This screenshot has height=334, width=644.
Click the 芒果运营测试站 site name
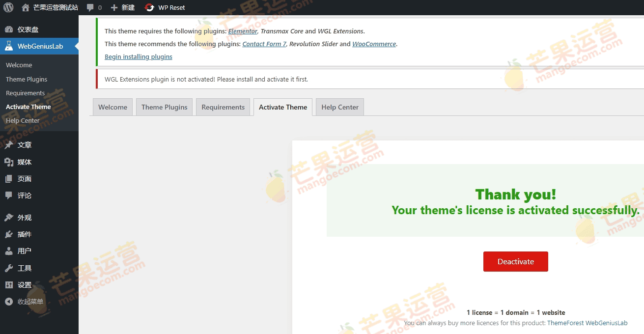pyautogui.click(x=56, y=7)
